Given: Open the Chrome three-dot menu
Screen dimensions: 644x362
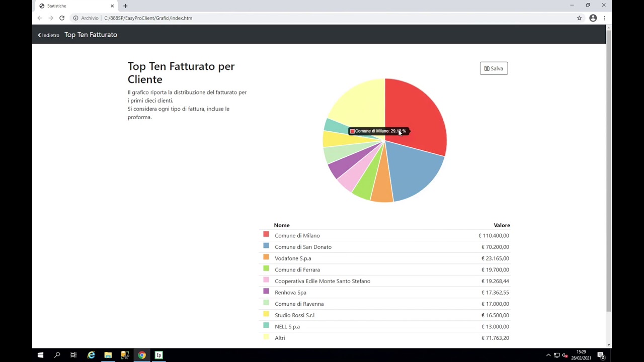Looking at the screenshot, I should click(604, 18).
